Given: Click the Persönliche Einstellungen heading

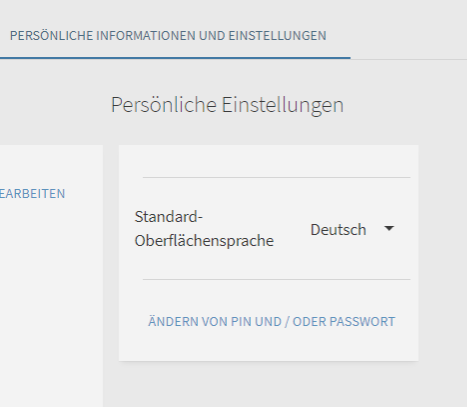Looking at the screenshot, I should 227,105.
